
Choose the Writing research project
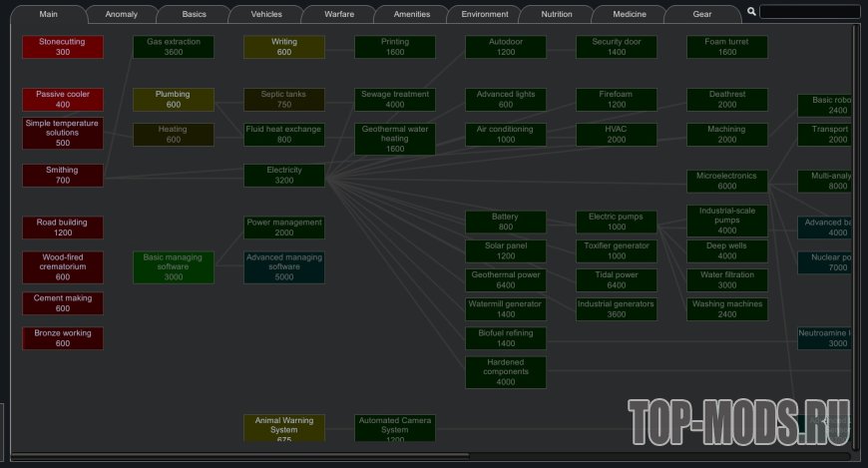point(284,47)
